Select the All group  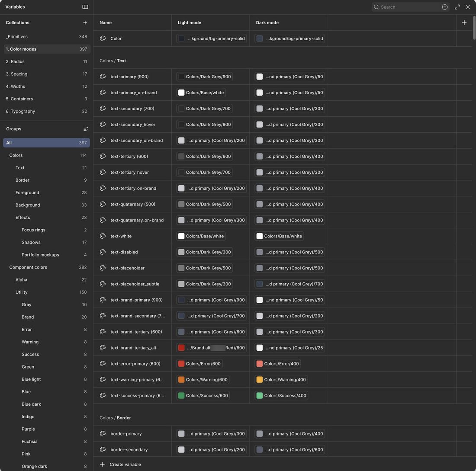click(46, 143)
